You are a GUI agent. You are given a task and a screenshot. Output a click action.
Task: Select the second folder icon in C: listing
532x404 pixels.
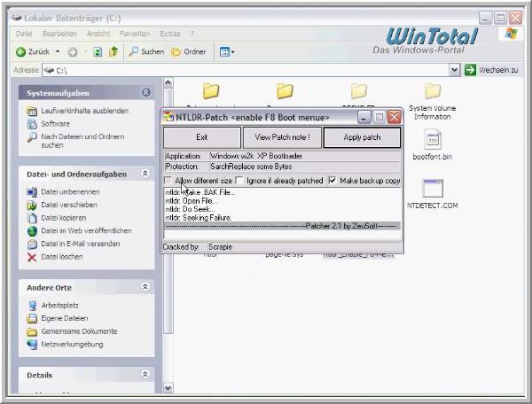point(285,91)
